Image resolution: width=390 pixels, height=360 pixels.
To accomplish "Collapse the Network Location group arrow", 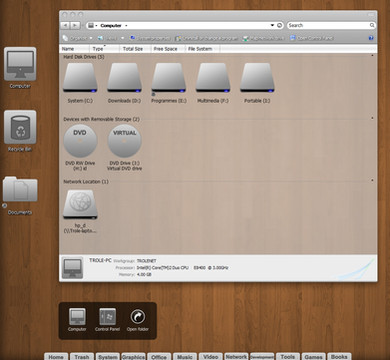I will coord(372,180).
